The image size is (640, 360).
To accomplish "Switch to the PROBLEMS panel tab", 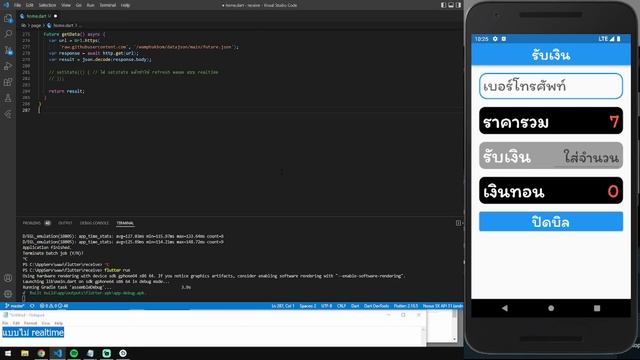I will click(x=31, y=223).
